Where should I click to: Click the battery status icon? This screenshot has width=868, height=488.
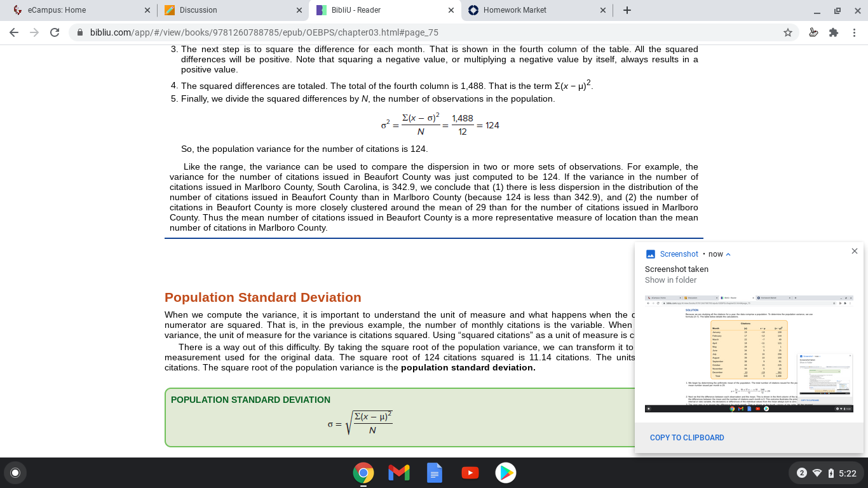click(831, 473)
